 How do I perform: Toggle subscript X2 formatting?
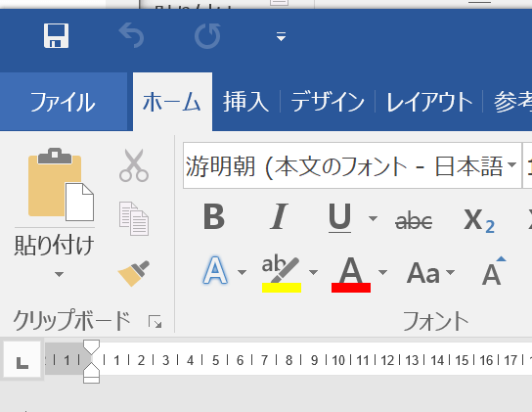pyautogui.click(x=479, y=220)
